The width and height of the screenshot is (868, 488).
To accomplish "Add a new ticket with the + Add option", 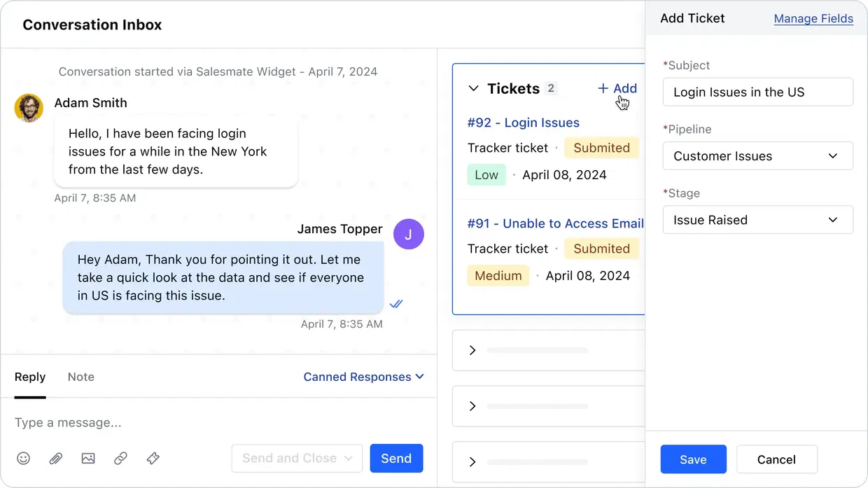I will point(617,88).
